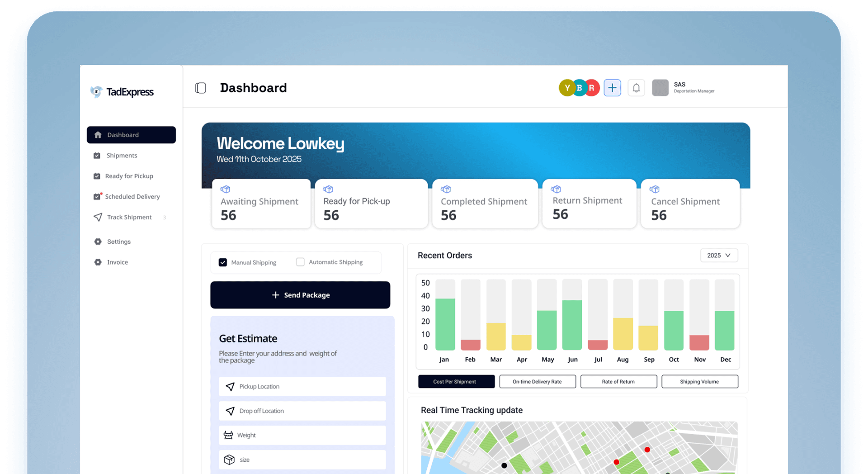Click the Drop off Location arrow icon
868x474 pixels.
230,411
